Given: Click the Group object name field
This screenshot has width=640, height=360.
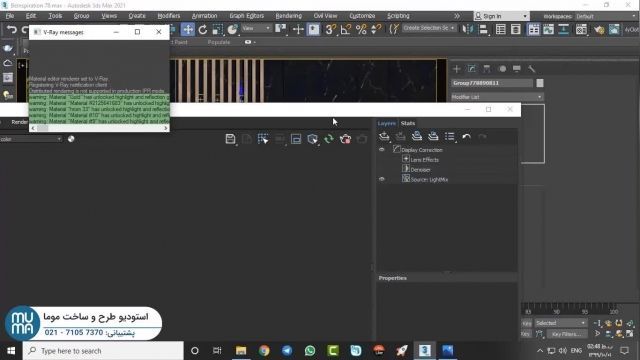Looking at the screenshot, I should 492,83.
